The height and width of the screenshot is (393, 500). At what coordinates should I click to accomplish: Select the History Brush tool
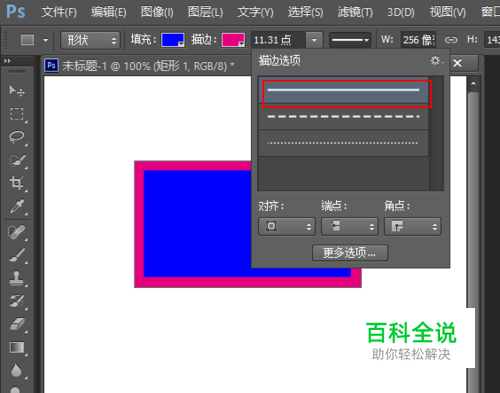17,301
